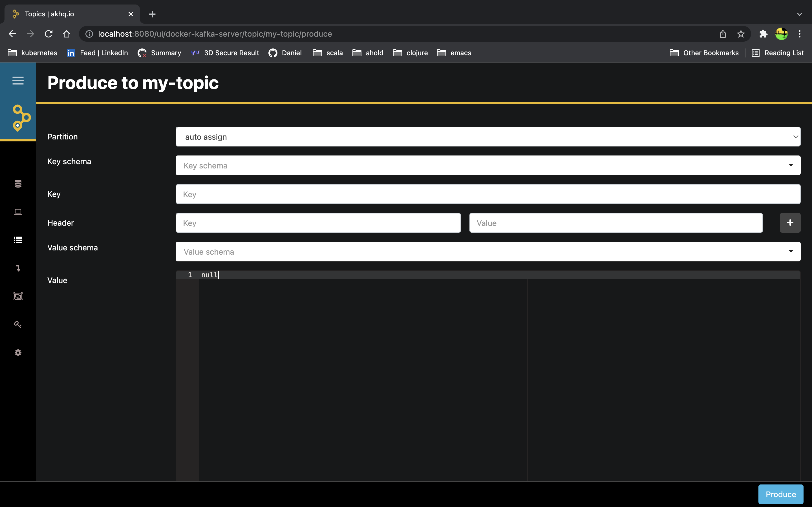Open Live Tail laptop icon

(x=18, y=212)
